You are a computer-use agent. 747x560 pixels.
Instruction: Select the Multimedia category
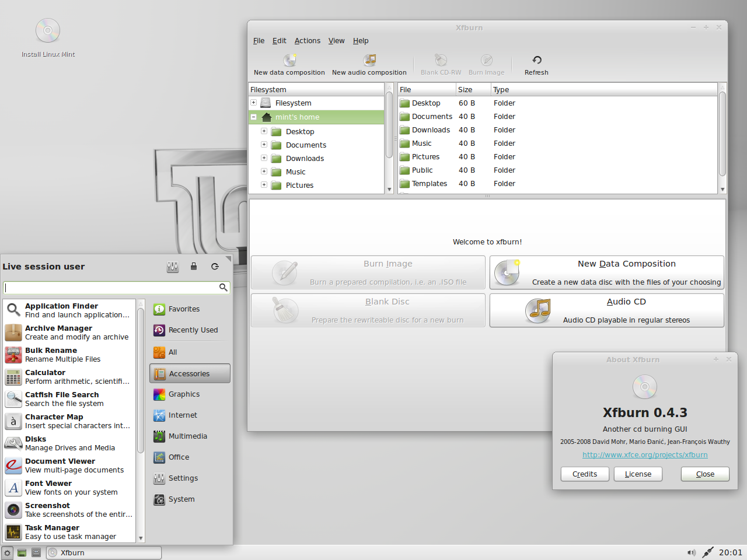[190, 436]
